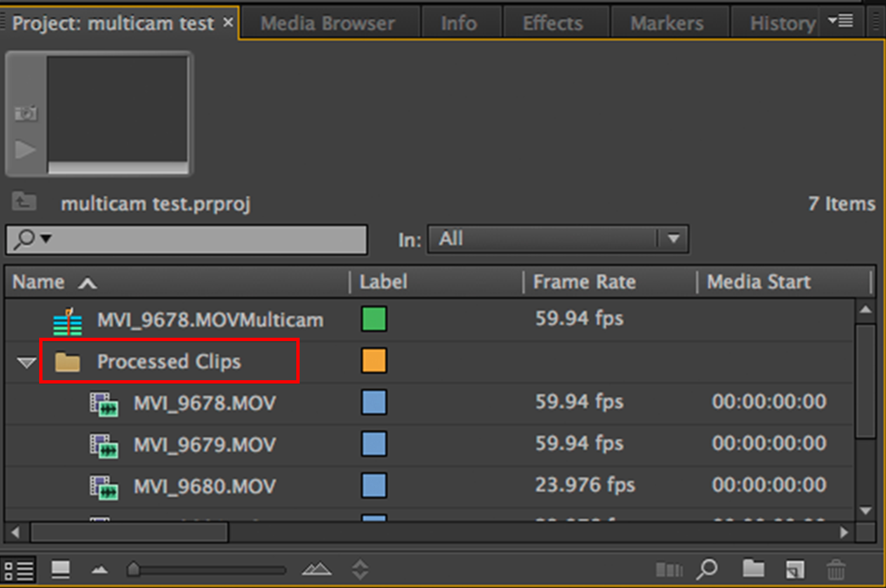The width and height of the screenshot is (886, 588).
Task: Click the New Item icon
Action: (795, 569)
